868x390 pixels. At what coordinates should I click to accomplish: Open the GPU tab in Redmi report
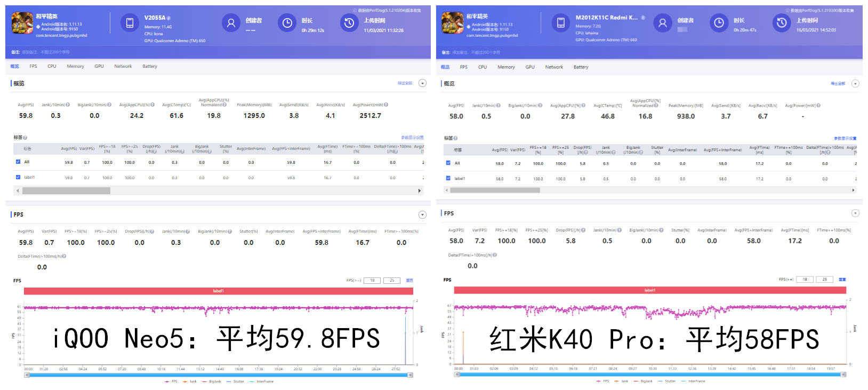point(530,67)
